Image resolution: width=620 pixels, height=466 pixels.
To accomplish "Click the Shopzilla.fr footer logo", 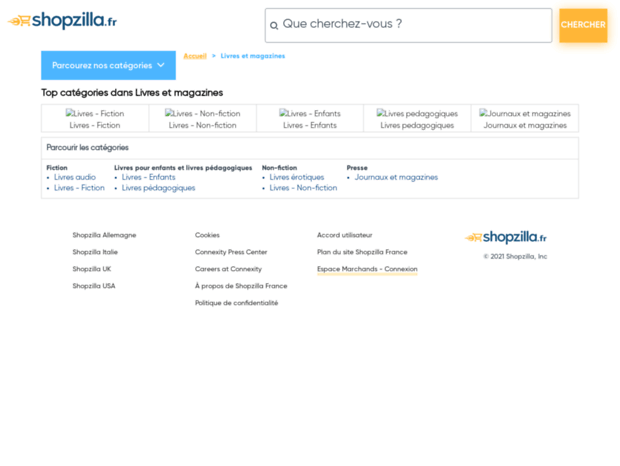I will click(x=506, y=237).
